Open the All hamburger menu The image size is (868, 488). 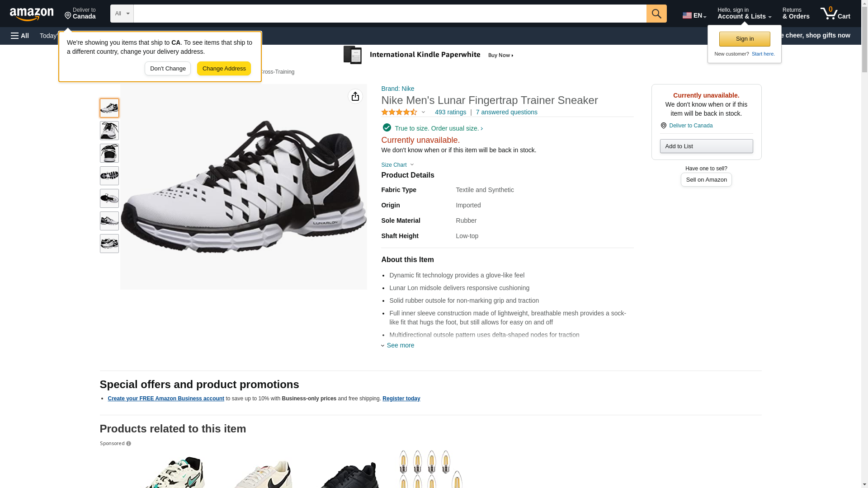click(x=20, y=36)
